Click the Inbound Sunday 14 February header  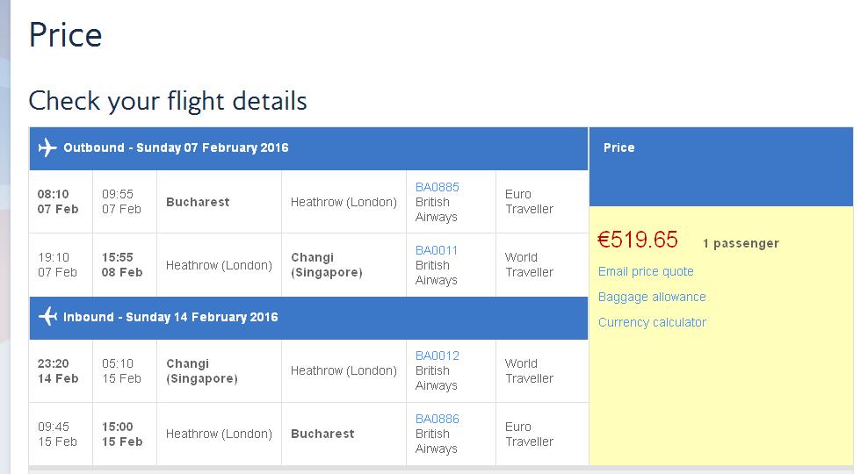click(308, 318)
